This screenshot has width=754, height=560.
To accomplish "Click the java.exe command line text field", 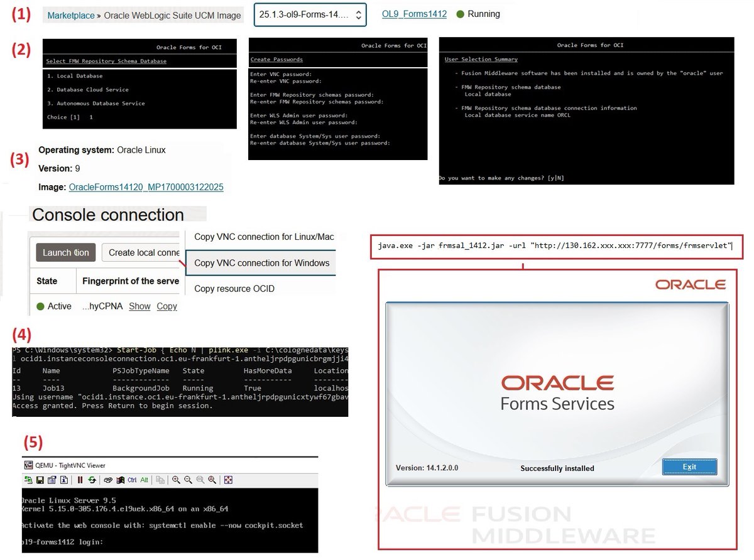I will [557, 245].
